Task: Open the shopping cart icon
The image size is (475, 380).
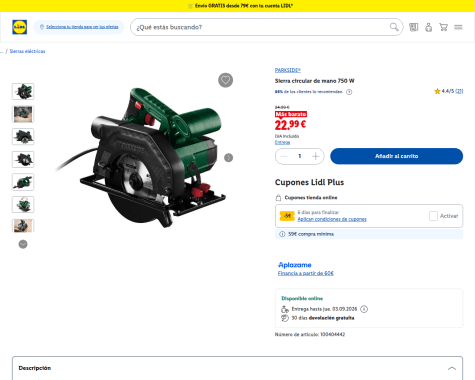Action: (443, 27)
